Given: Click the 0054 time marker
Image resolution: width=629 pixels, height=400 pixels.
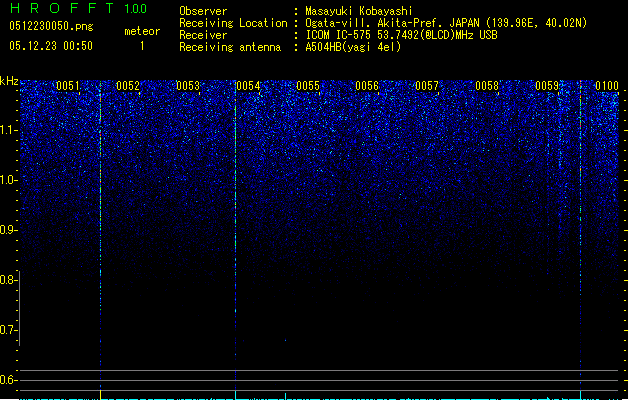Looking at the screenshot, I should 248,86.
